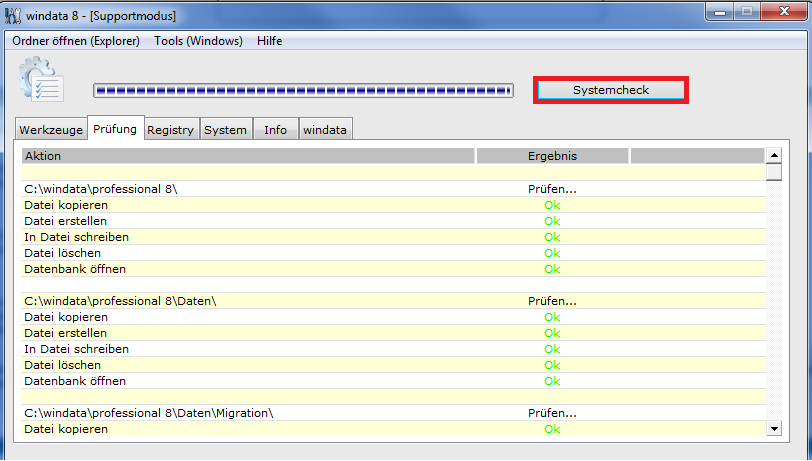812x461 pixels.
Task: Open the Ordner öffnen (Explorer) menu
Action: click(x=76, y=41)
